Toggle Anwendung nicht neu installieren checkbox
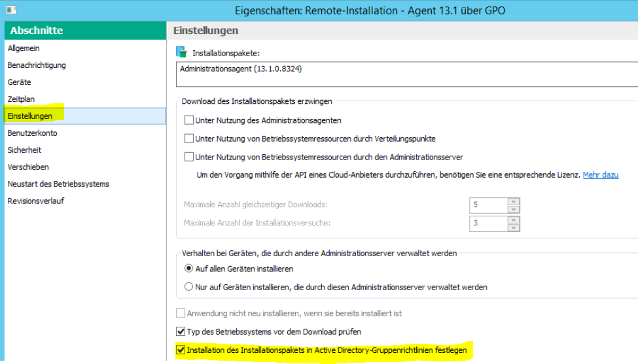638x364 pixels. pyautogui.click(x=181, y=313)
